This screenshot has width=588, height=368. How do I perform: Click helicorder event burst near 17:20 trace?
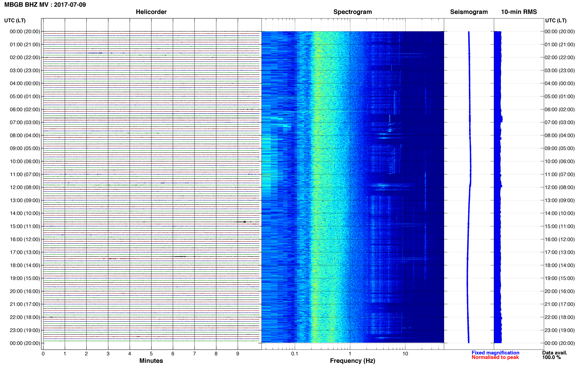click(x=180, y=256)
